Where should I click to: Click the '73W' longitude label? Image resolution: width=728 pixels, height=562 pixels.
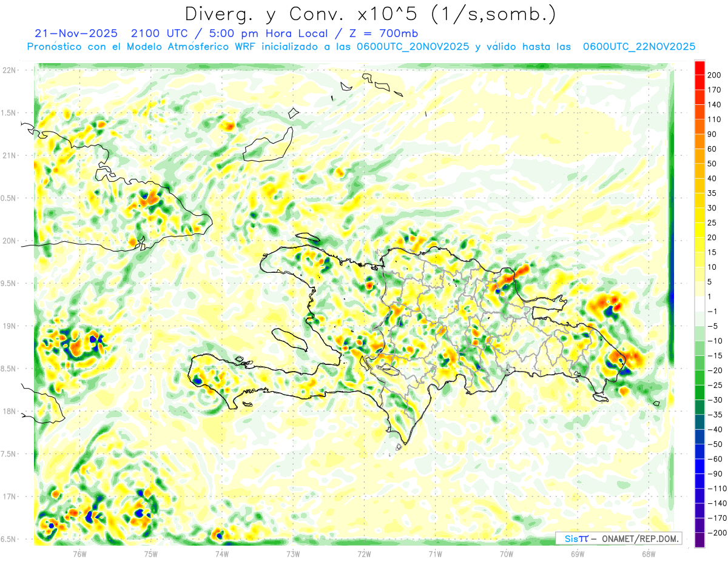click(293, 554)
